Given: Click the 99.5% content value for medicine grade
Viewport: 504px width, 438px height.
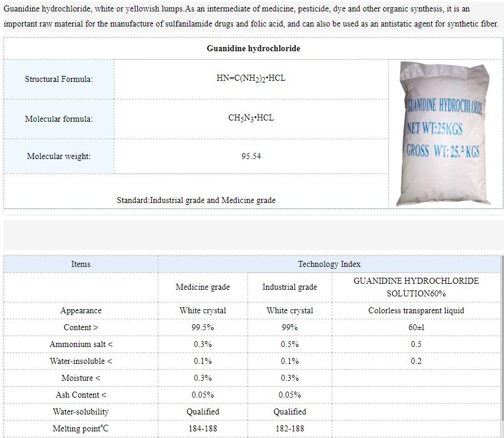Looking at the screenshot, I should [x=202, y=328].
